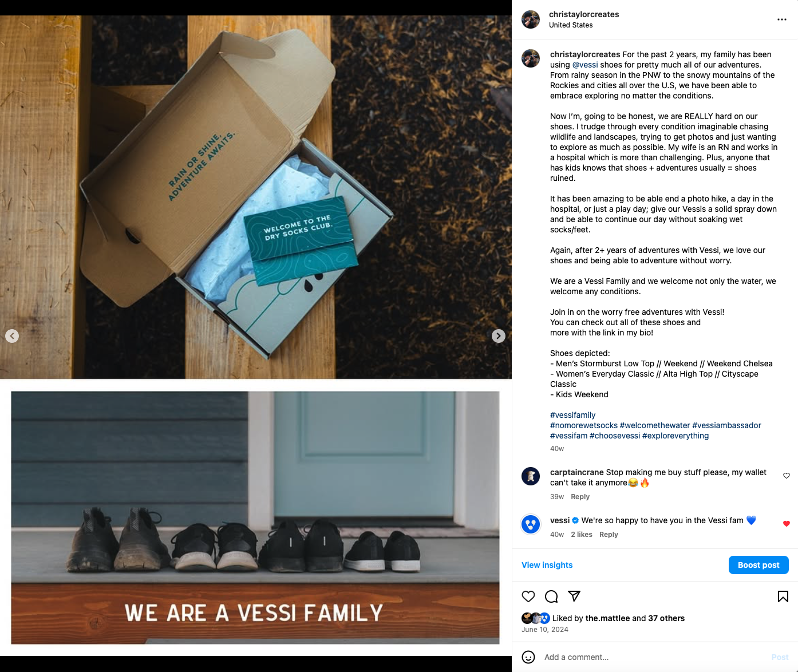Reply to vessi's comment
The height and width of the screenshot is (672, 798).
click(x=609, y=535)
